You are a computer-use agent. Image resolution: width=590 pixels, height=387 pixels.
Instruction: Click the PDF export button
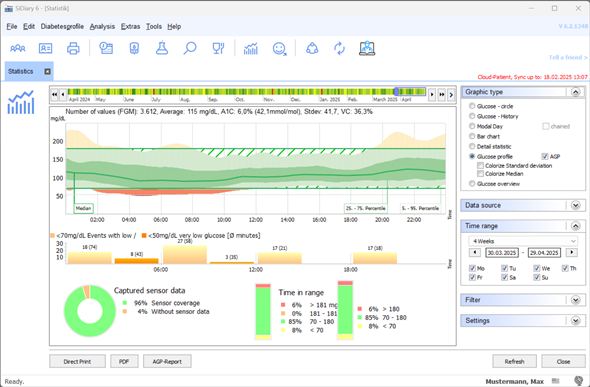(124, 361)
